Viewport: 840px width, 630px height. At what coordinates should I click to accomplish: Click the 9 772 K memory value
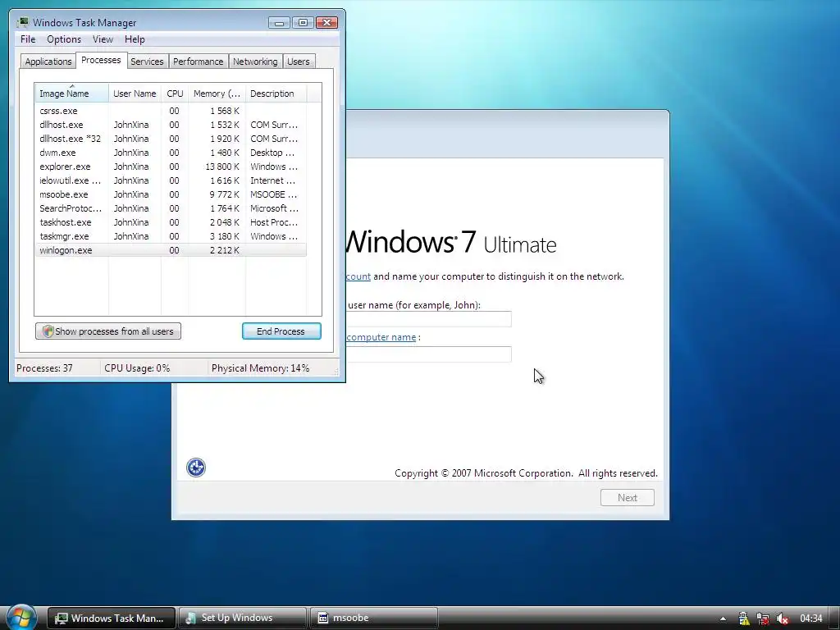[x=225, y=194]
